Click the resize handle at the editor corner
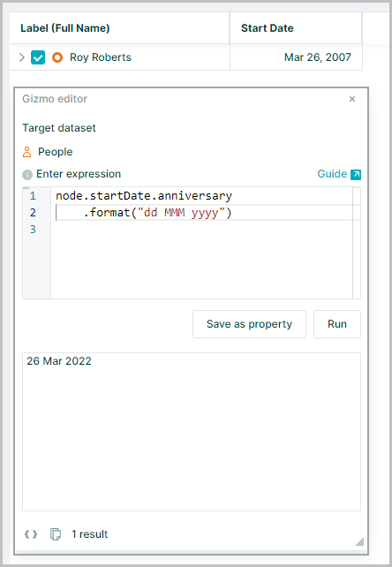 pyautogui.click(x=359, y=541)
